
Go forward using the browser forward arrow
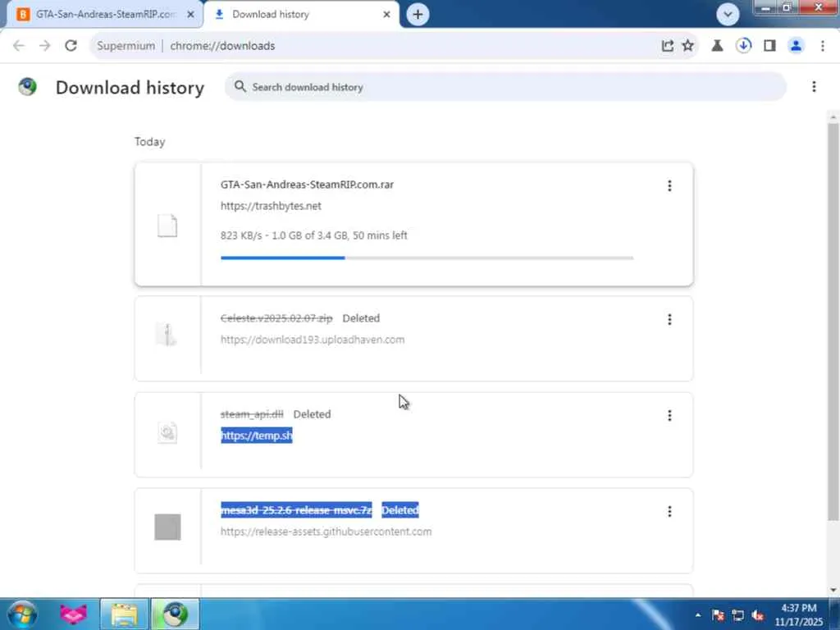coord(44,46)
